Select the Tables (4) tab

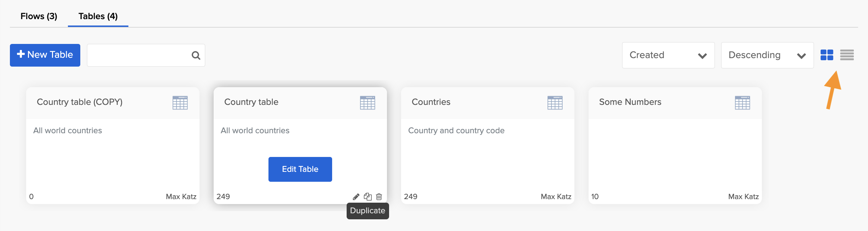click(98, 16)
